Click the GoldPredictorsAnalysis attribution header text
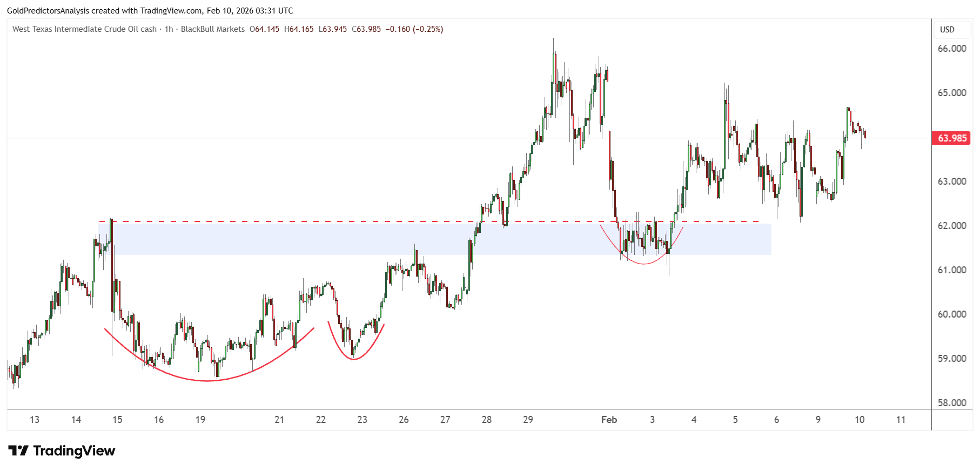This screenshot has height=471, width=980. 150,11
